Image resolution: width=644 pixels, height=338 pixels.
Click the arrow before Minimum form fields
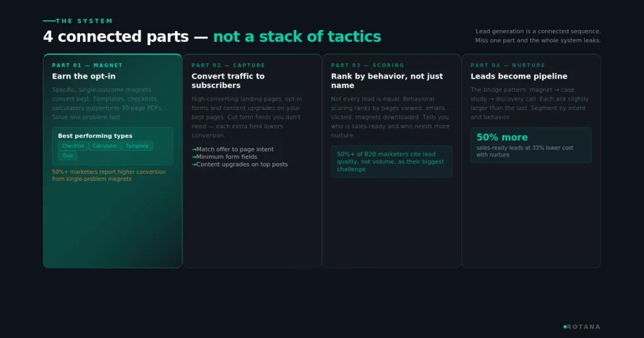tap(194, 156)
